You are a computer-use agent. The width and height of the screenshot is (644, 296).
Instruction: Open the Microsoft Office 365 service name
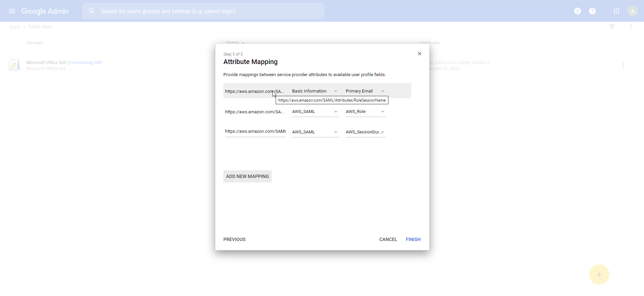pos(46,63)
